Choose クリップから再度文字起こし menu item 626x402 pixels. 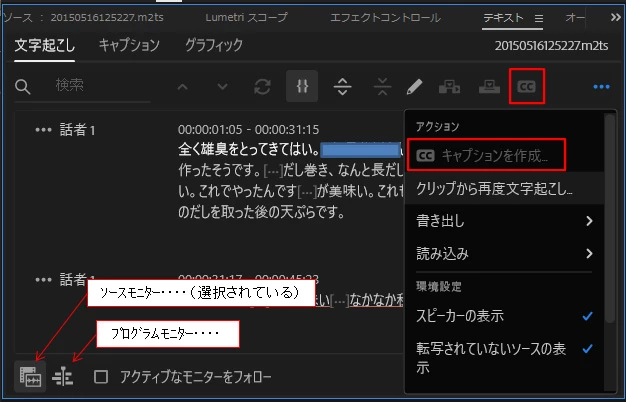click(x=504, y=188)
